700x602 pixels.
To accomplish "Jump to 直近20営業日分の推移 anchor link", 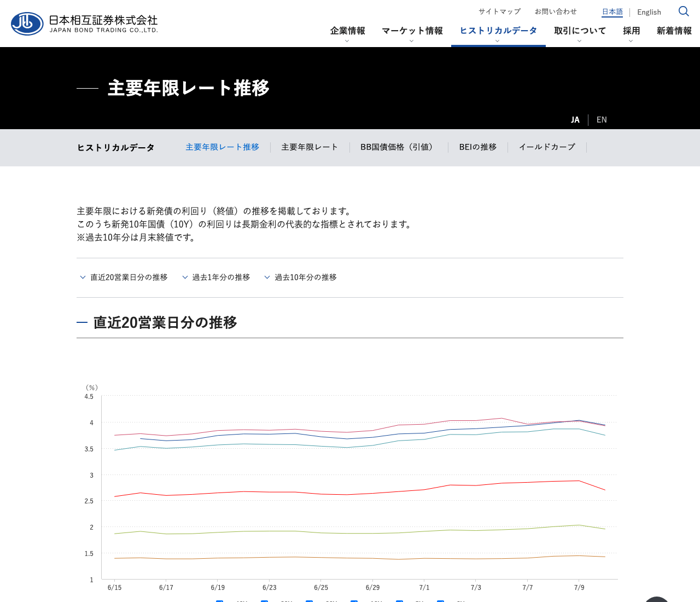I will (129, 277).
